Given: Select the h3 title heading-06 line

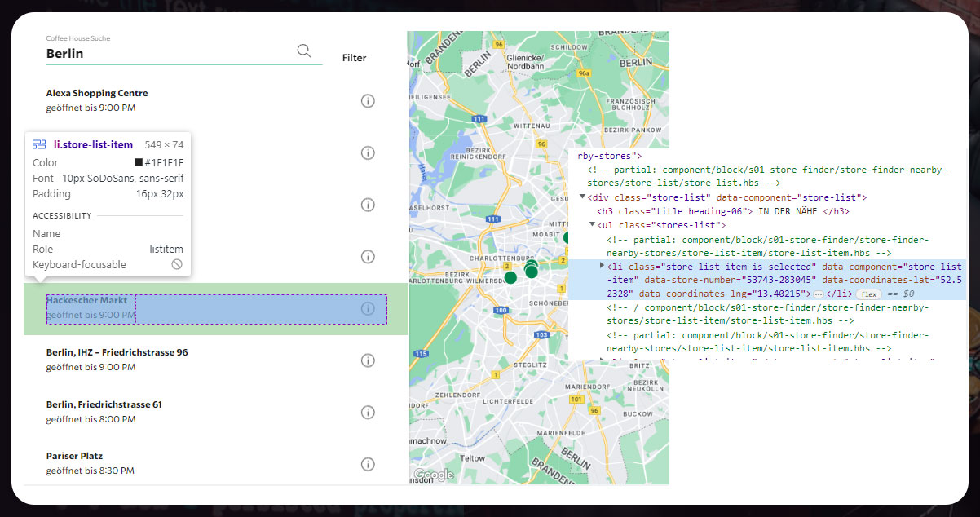Looking at the screenshot, I should (722, 211).
